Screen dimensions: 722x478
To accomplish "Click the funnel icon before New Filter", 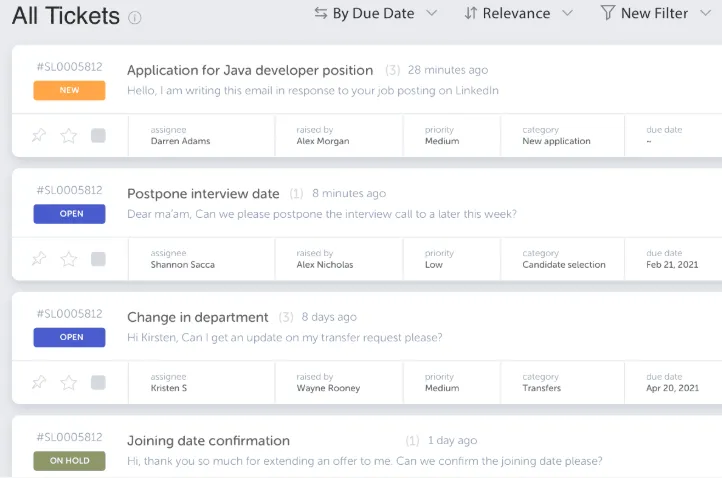I will tap(608, 12).
